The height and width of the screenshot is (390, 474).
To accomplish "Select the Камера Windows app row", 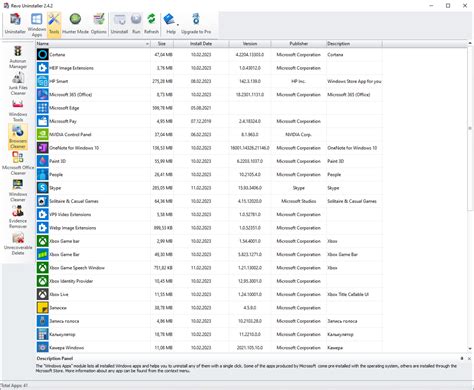I will tap(209, 347).
